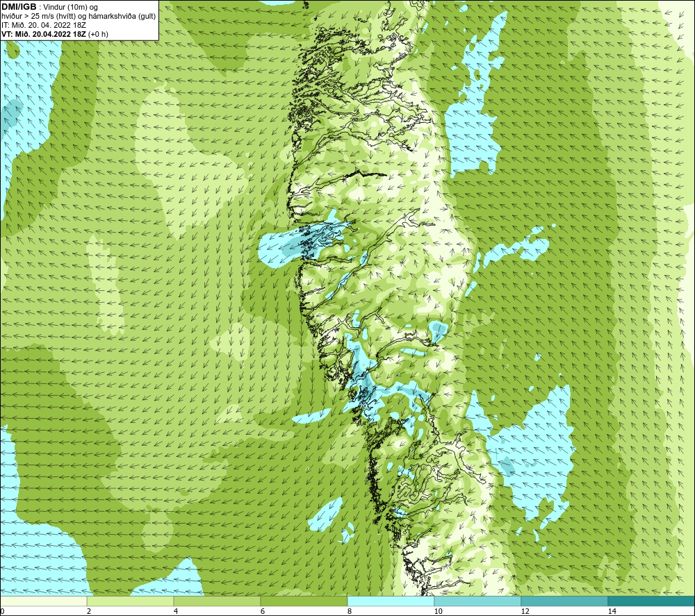Click the 2–4 m/s light green swatch

pos(131,601)
